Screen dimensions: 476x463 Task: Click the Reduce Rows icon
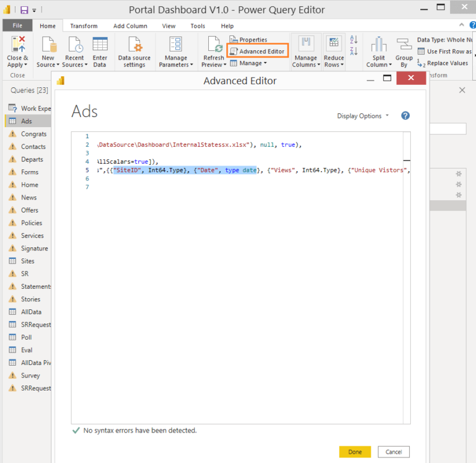coord(333,44)
